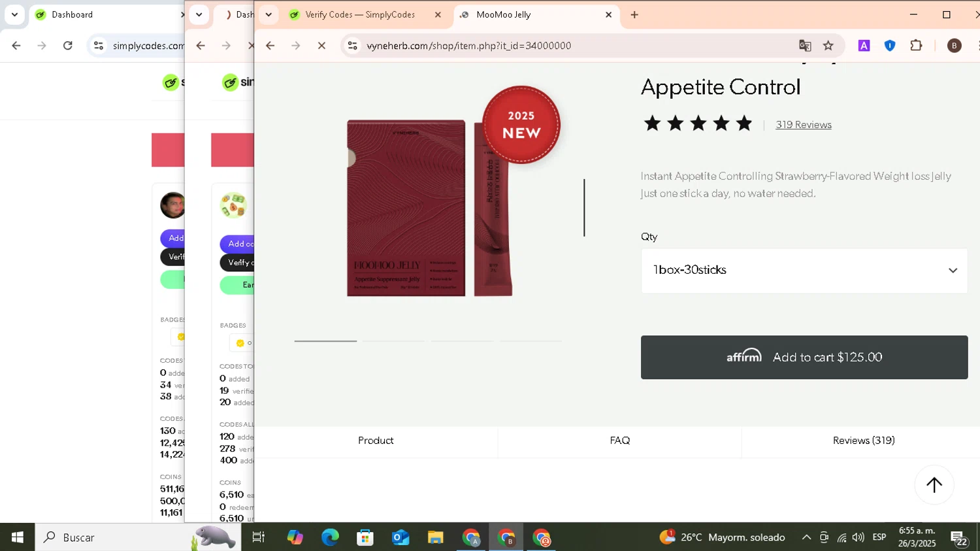Open Task View on the taskbar
Image resolution: width=980 pixels, height=551 pixels.
click(x=259, y=537)
